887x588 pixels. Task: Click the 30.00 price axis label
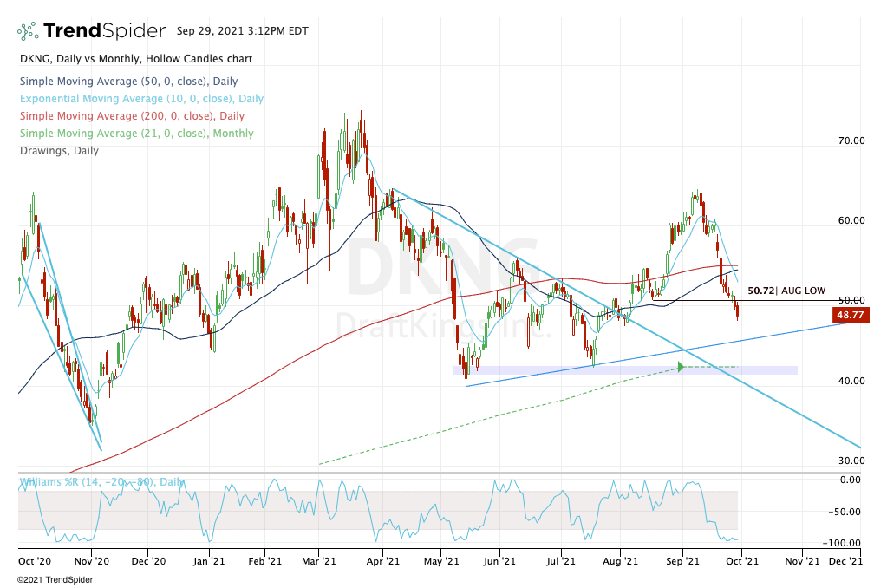[851, 461]
